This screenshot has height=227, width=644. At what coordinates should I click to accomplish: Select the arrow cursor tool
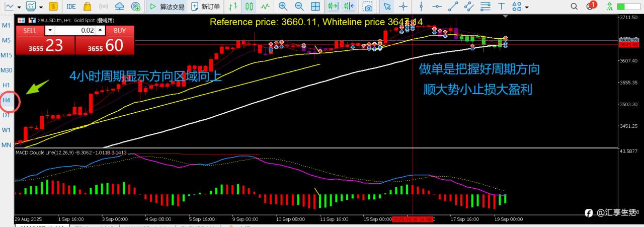coord(386,7)
